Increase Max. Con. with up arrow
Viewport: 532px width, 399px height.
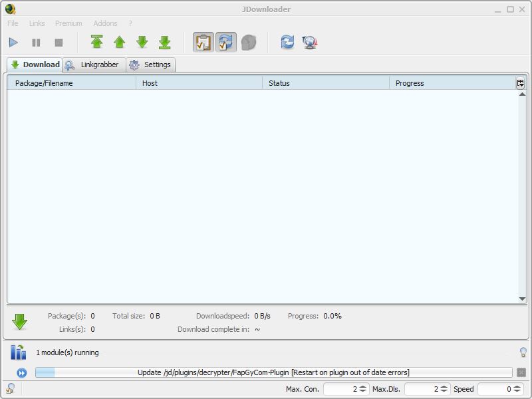(x=362, y=387)
